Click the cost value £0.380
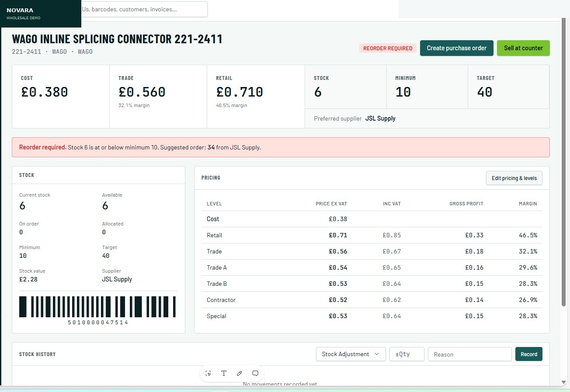The width and height of the screenshot is (570, 392). 45,92
